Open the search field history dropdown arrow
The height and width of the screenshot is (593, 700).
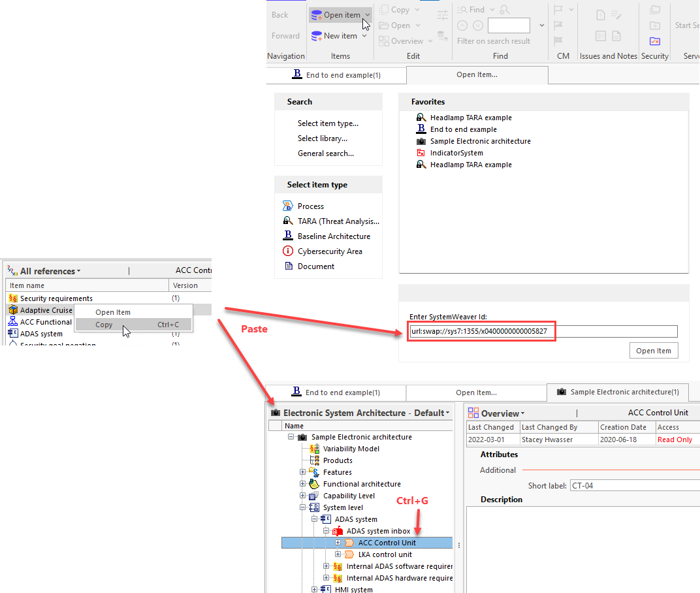pos(541,25)
